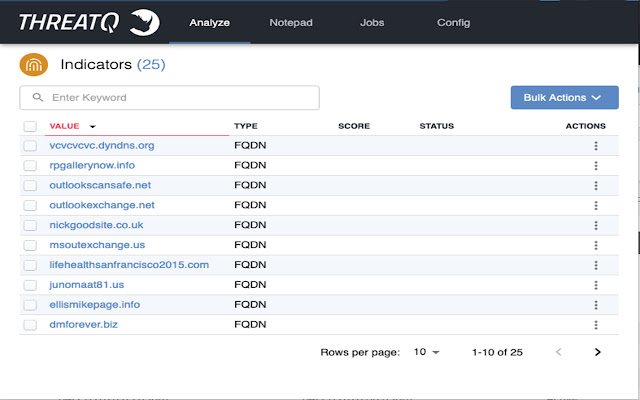Open the Bulk Actions dropdown
The width and height of the screenshot is (640, 400).
point(564,97)
